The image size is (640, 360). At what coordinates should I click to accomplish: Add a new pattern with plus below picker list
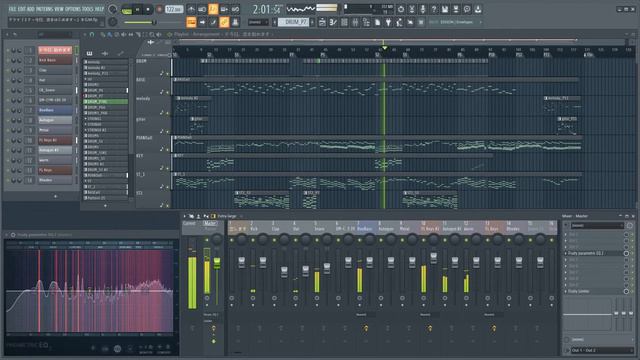pyautogui.click(x=106, y=206)
